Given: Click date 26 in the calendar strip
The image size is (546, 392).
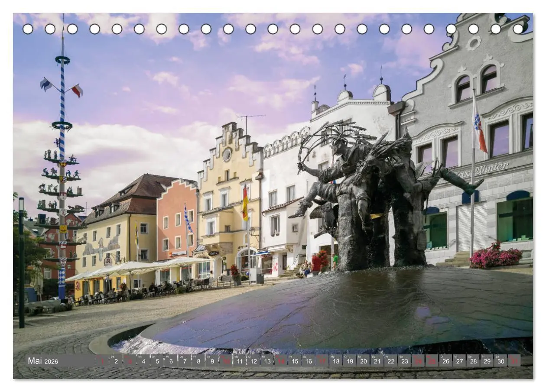Looking at the screenshot, I should pos(445,360).
